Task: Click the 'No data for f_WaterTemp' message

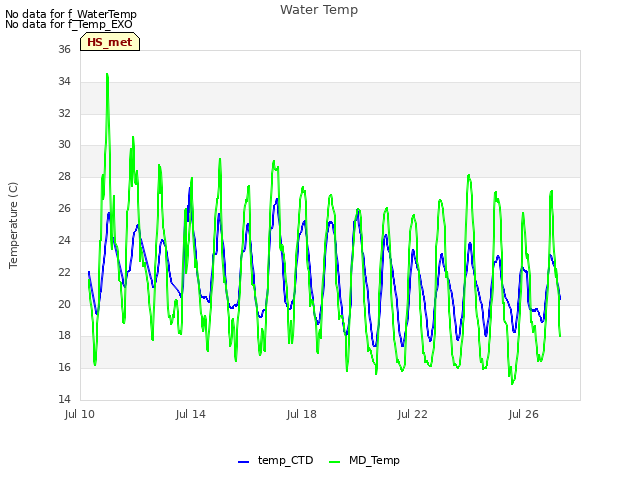Action: 71,14
